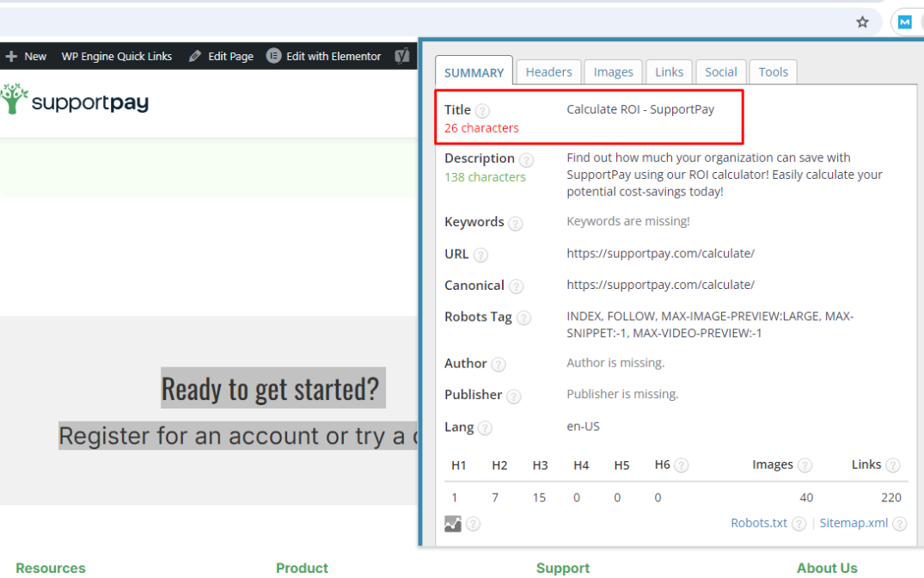
Task: Click Edit with Elementor in admin bar
Action: (324, 56)
